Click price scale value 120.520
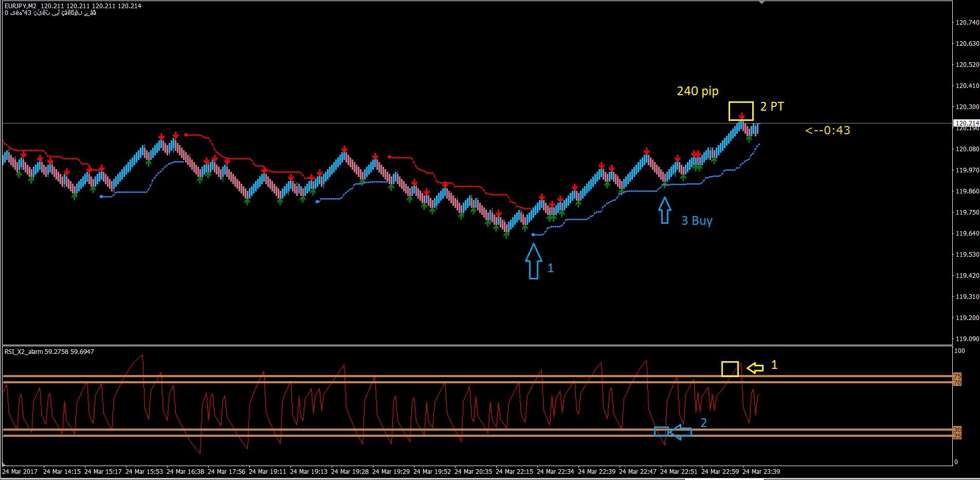This screenshot has height=480, width=980. (967, 65)
